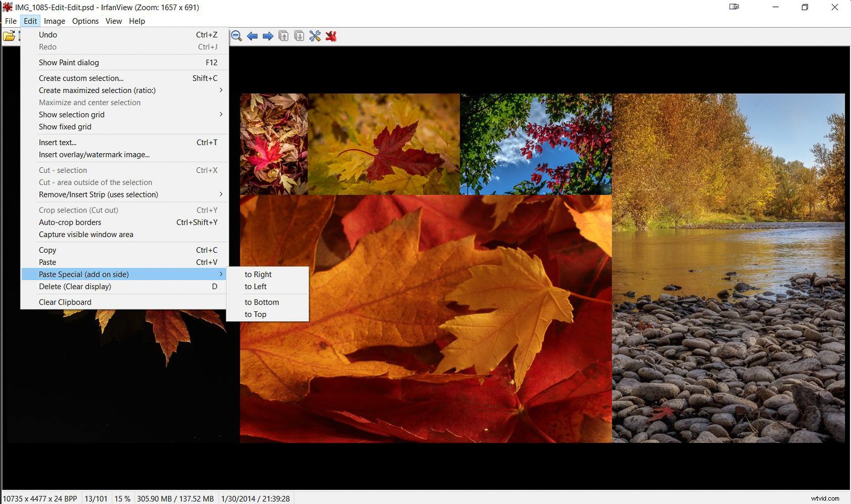Go to previous image with blue left arrow
851x504 pixels.
click(x=252, y=36)
